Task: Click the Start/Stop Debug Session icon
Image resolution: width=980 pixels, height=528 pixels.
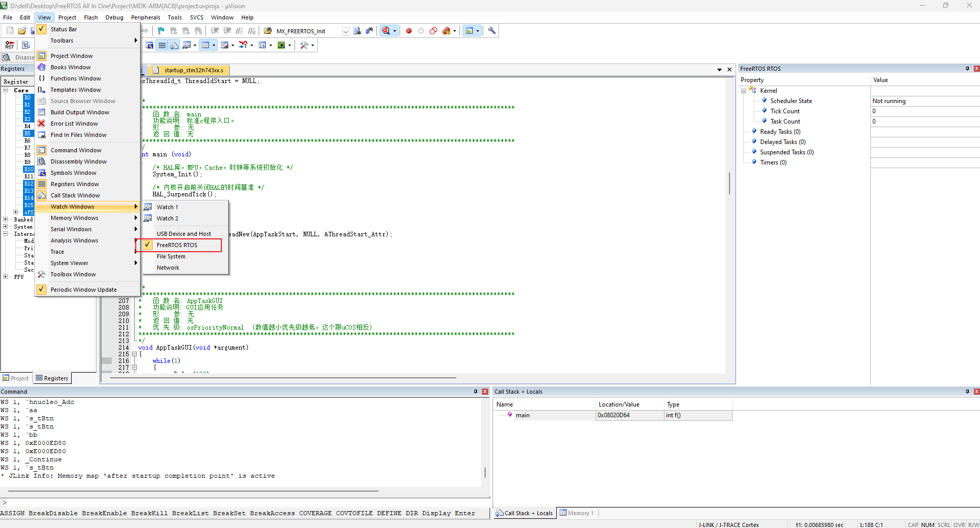Action: pos(386,31)
